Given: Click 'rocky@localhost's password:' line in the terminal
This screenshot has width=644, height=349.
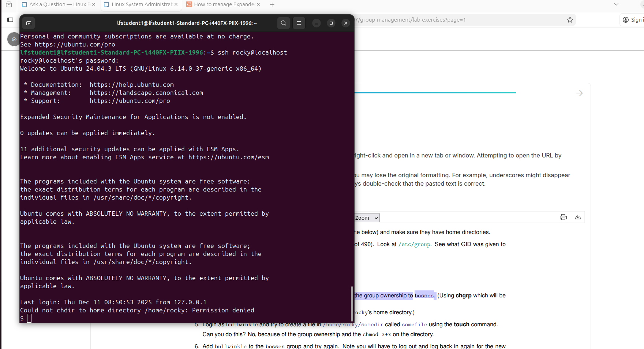Looking at the screenshot, I should tap(70, 60).
